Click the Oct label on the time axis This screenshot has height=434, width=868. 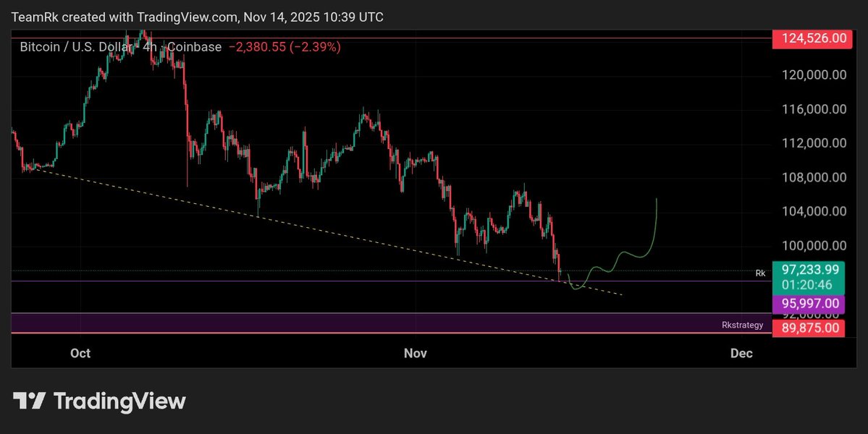[x=80, y=353]
